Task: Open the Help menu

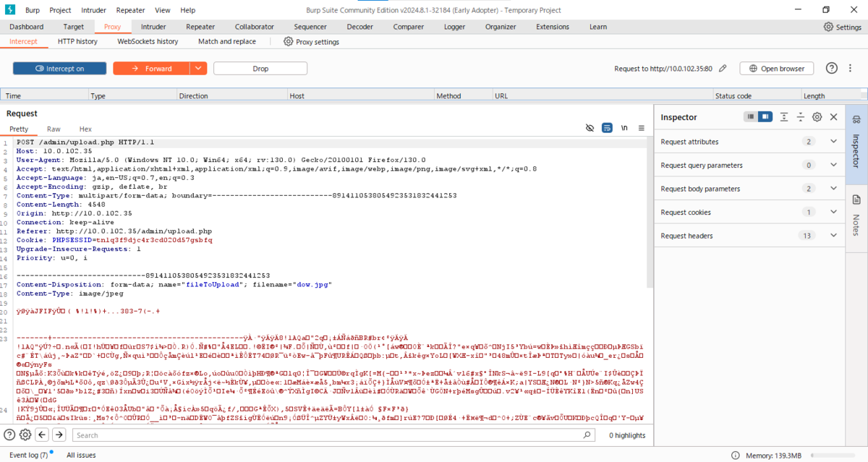Action: point(188,10)
